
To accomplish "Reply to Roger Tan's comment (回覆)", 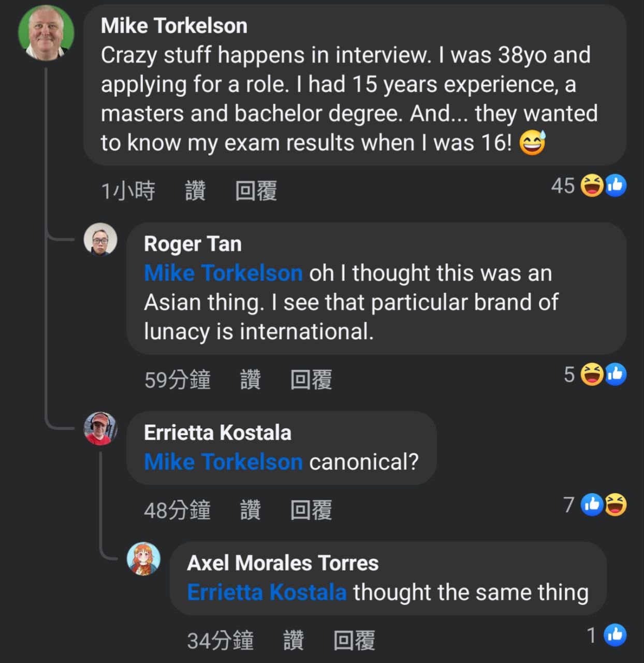I will tap(311, 380).
